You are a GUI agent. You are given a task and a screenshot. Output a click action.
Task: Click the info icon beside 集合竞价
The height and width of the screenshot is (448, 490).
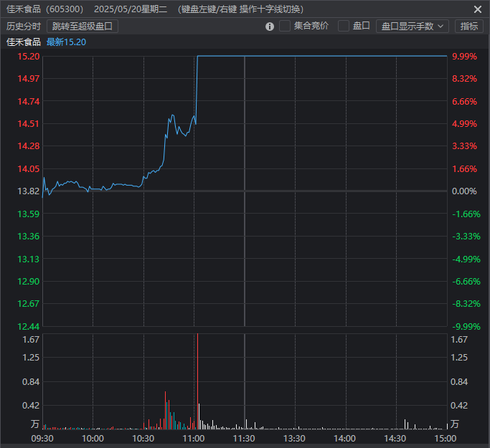[x=270, y=27]
